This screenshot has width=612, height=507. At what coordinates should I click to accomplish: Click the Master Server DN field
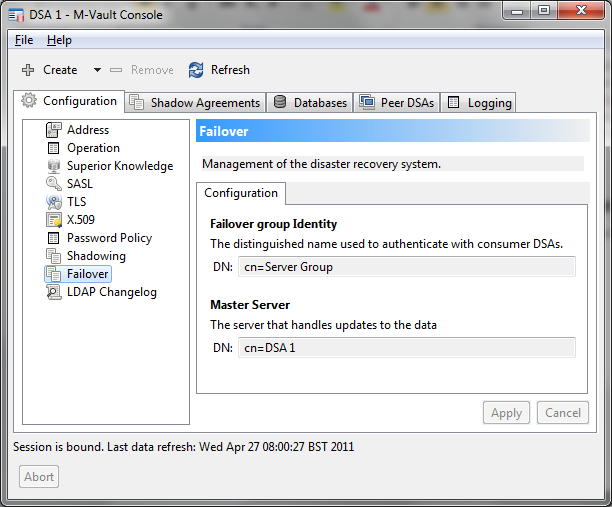click(x=406, y=347)
